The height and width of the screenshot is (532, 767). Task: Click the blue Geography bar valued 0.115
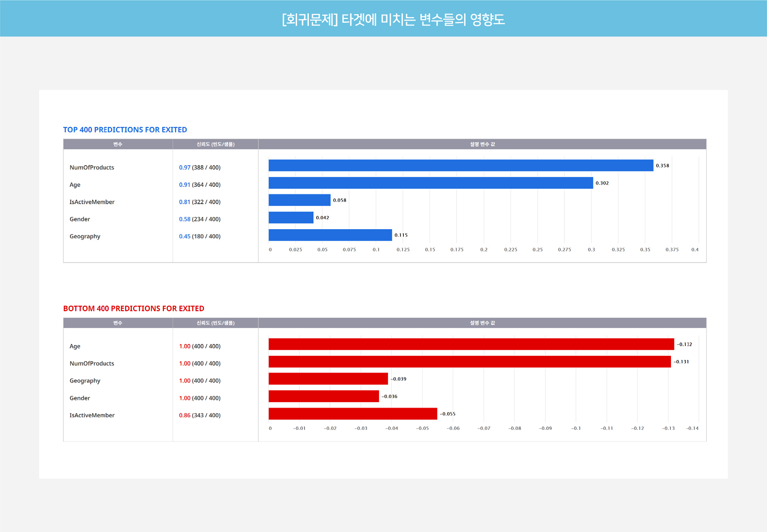click(x=330, y=235)
